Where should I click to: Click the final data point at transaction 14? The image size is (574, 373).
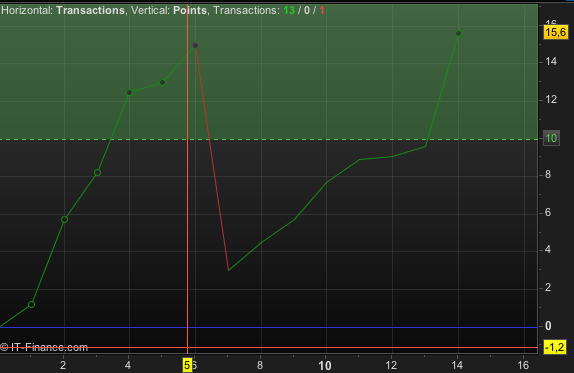(x=458, y=33)
